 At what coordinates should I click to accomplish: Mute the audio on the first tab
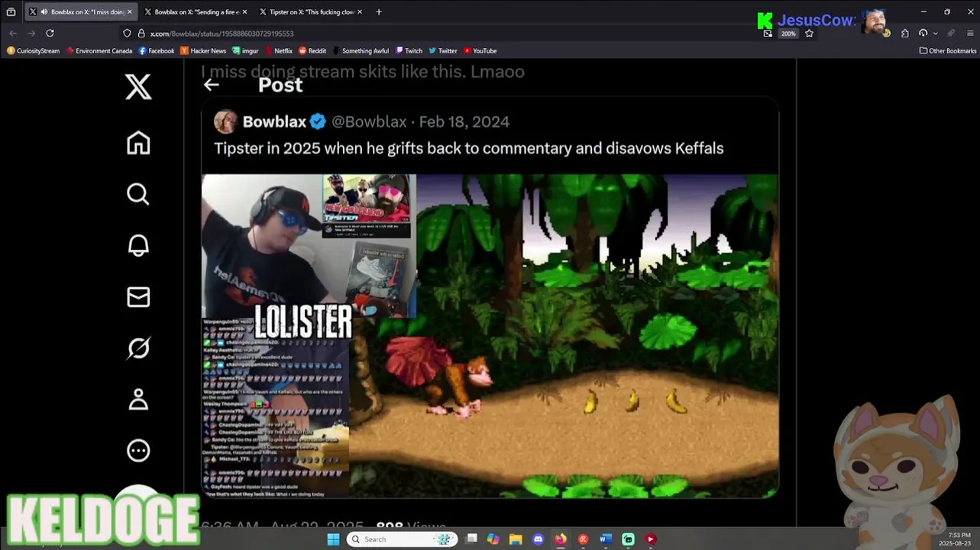click(x=44, y=11)
